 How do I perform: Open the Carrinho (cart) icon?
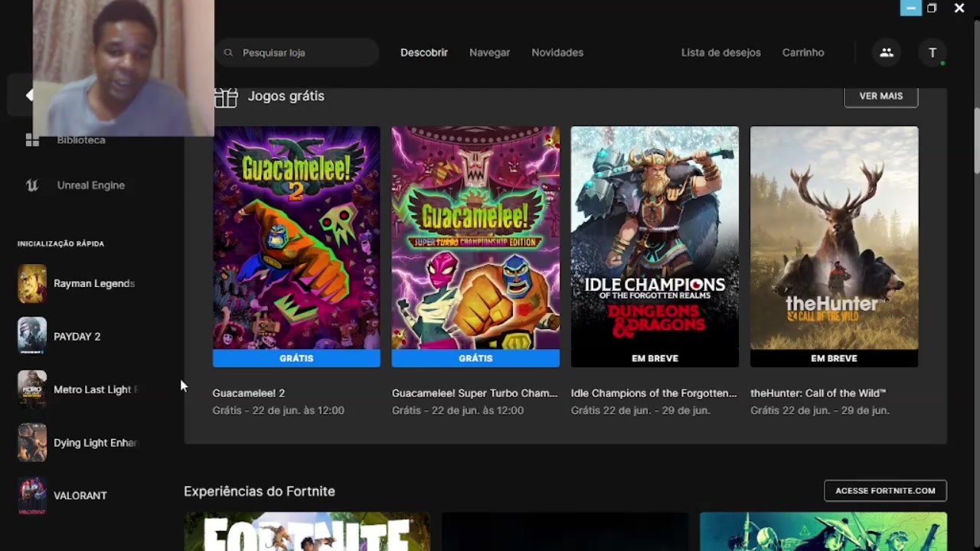[x=802, y=52]
